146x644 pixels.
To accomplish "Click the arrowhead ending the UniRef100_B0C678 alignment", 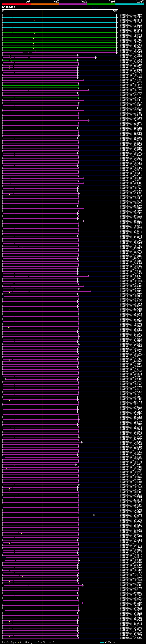I will pyautogui.click(x=96, y=58).
